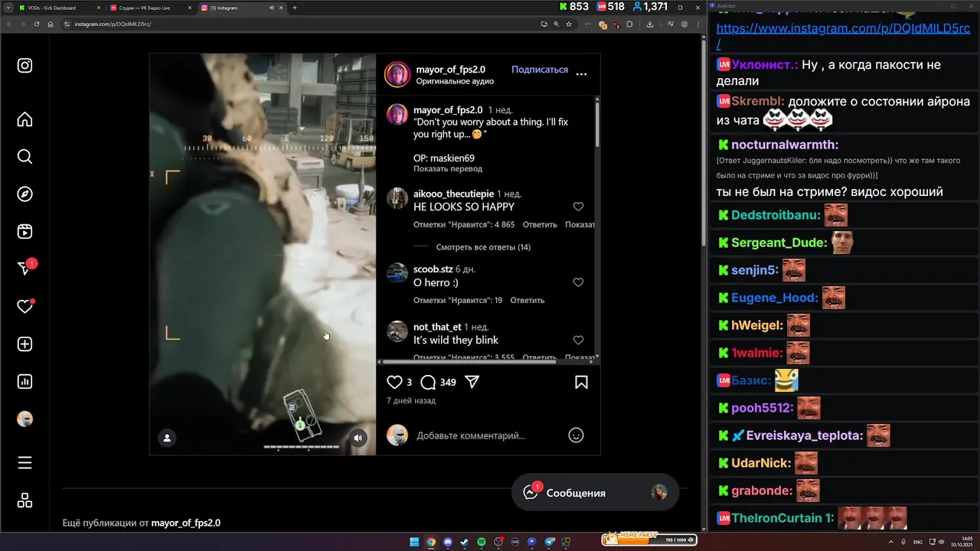This screenshot has height=551, width=980.
Task: Open Direct messages icon with badge
Action: click(25, 269)
